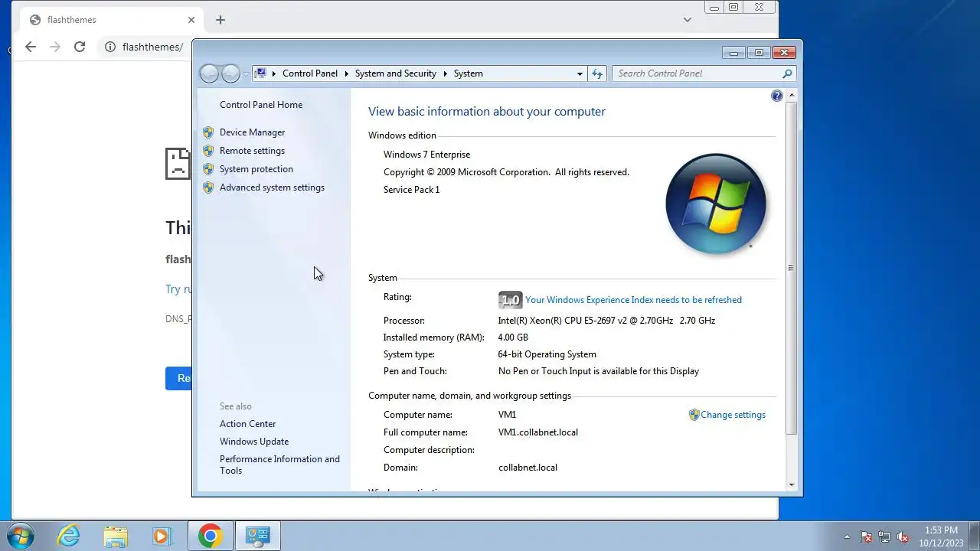Click the Control Panel back arrow button
Viewport: 980px width, 551px height.
coord(209,73)
